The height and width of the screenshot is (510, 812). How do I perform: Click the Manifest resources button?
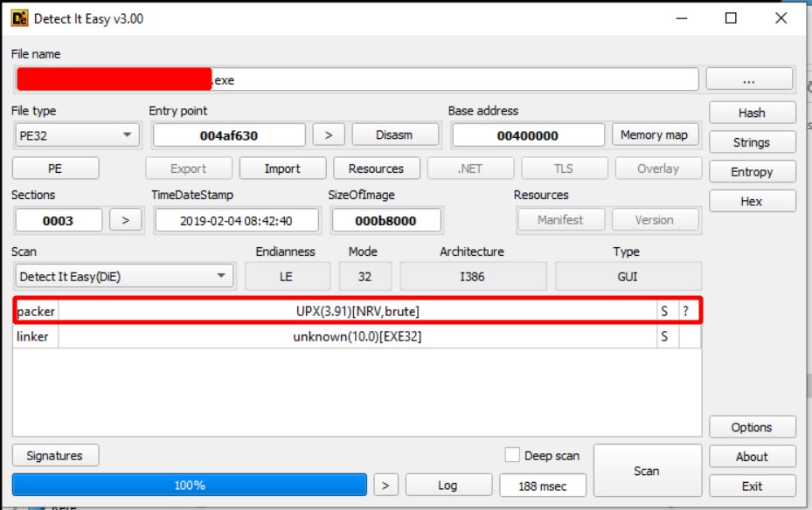560,220
